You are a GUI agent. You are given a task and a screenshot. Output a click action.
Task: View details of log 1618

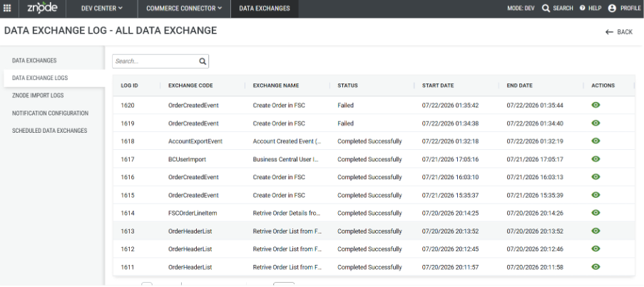point(596,141)
